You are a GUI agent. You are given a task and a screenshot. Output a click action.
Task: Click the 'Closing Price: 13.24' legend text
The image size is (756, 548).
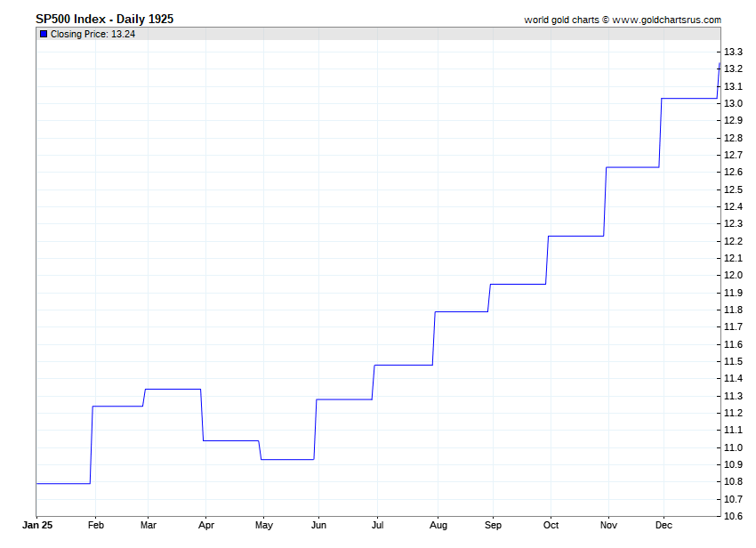[x=92, y=34]
